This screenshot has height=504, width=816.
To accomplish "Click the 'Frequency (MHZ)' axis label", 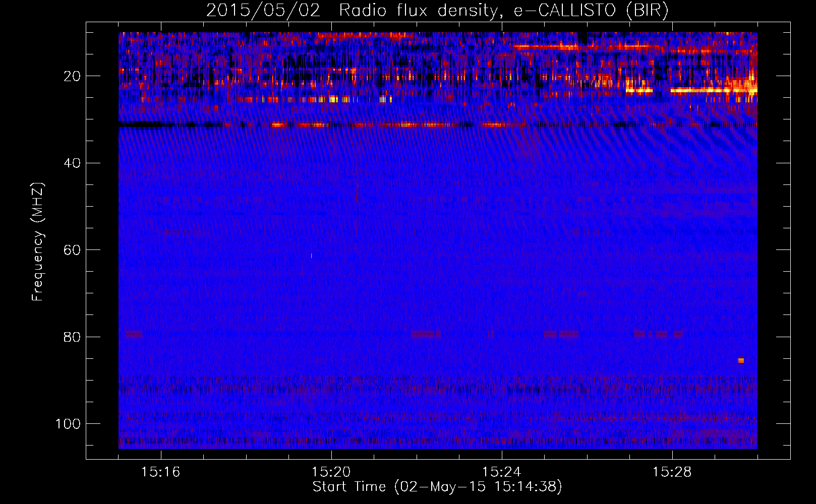I will pos(38,242).
